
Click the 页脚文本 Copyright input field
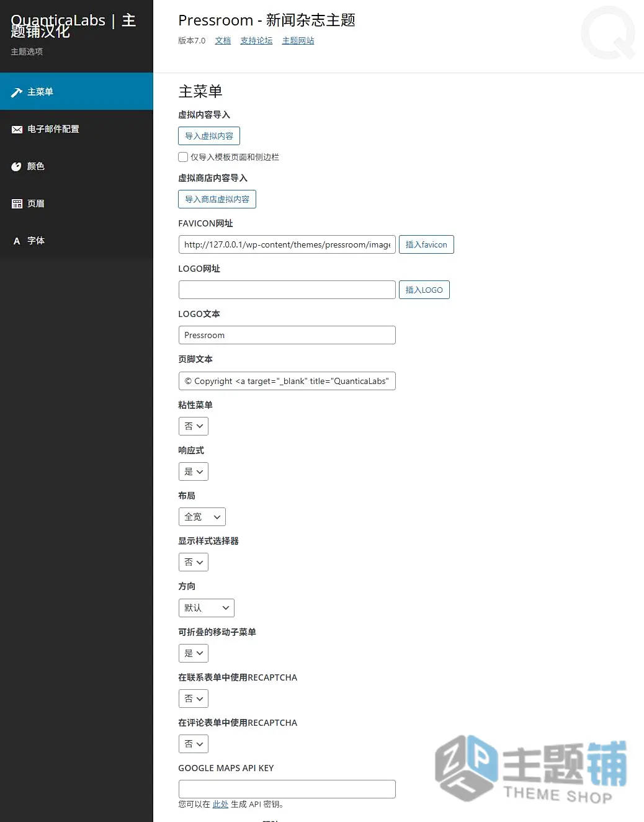[287, 381]
